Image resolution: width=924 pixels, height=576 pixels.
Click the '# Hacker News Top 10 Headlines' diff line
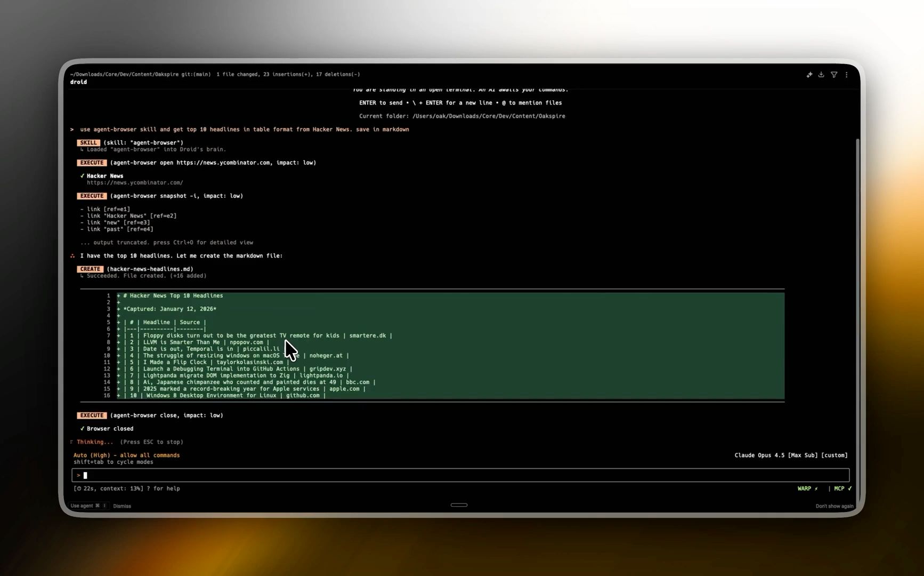173,295
